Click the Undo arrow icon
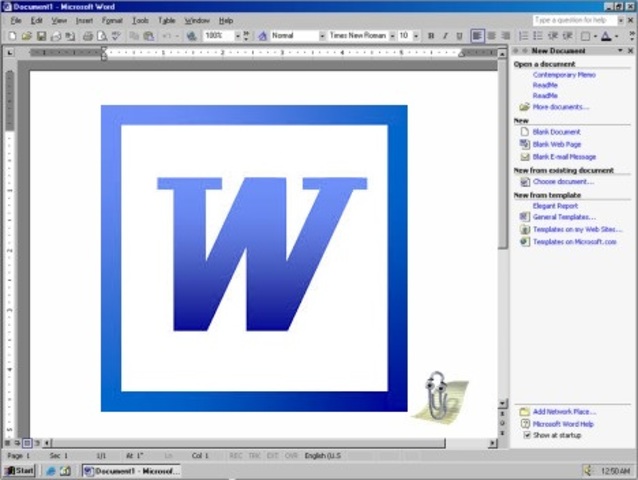The width and height of the screenshot is (638, 480). point(166,36)
